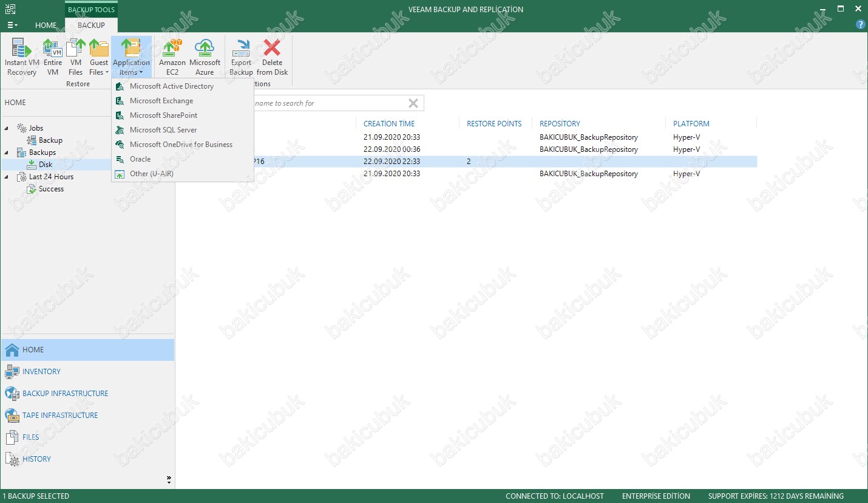This screenshot has height=503, width=868.
Task: Switch to the HOME ribbon tab
Action: point(46,26)
